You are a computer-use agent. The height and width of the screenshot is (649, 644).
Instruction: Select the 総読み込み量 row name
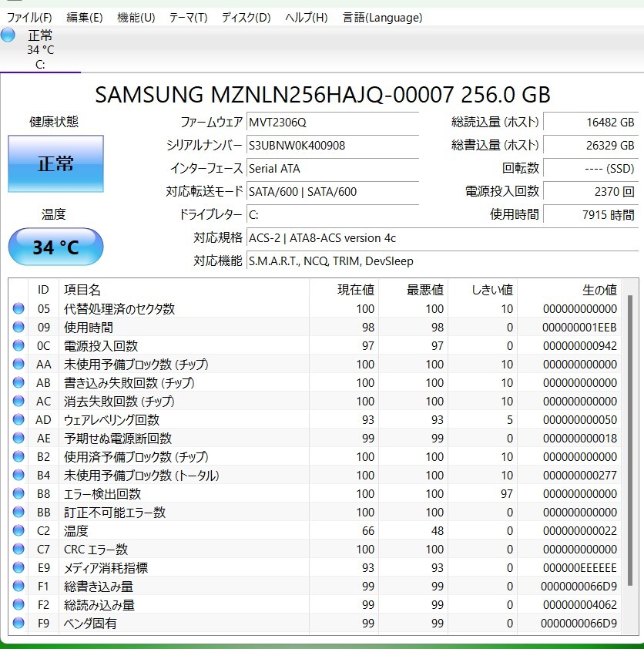[99, 605]
